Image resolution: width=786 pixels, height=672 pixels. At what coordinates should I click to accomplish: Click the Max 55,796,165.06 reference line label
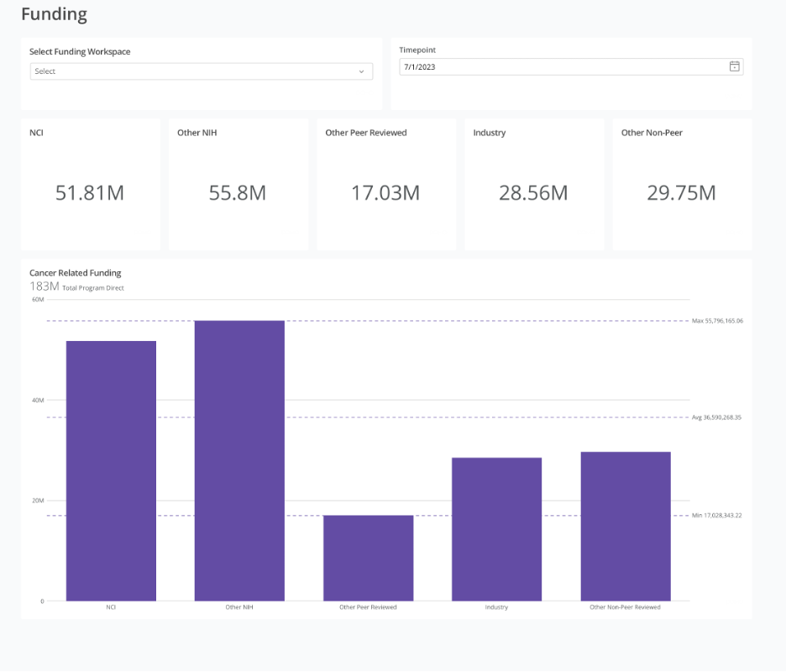pos(717,321)
